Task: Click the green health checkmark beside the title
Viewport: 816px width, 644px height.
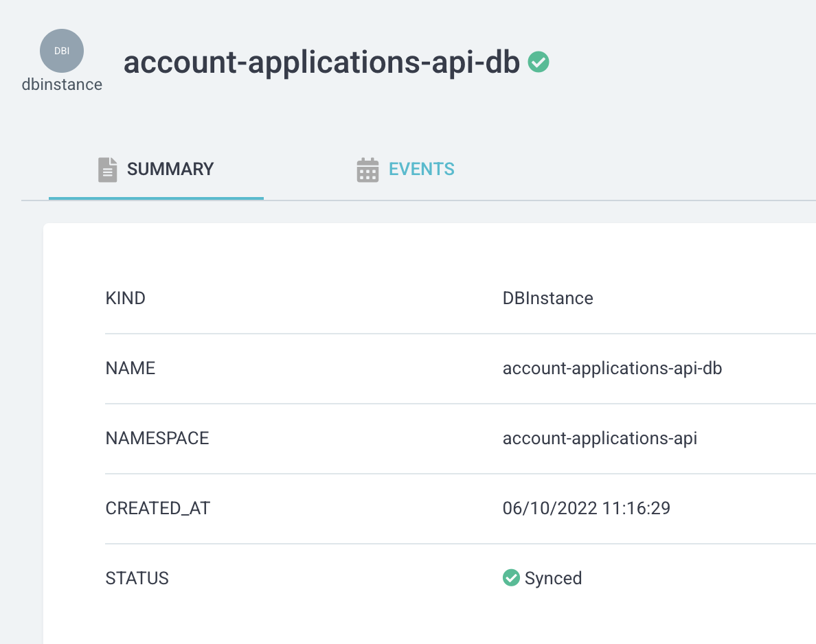Action: 539,62
